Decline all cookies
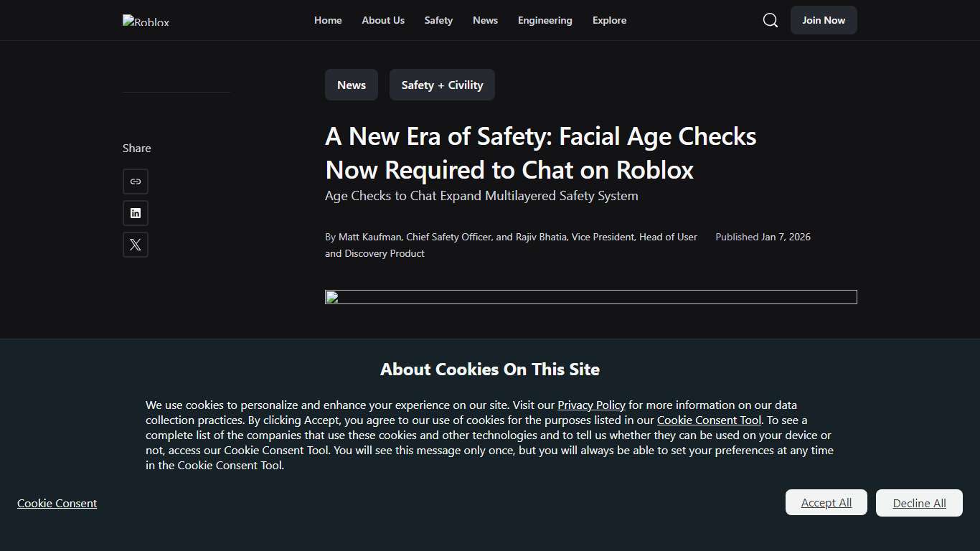The width and height of the screenshot is (980, 551). tap(919, 502)
